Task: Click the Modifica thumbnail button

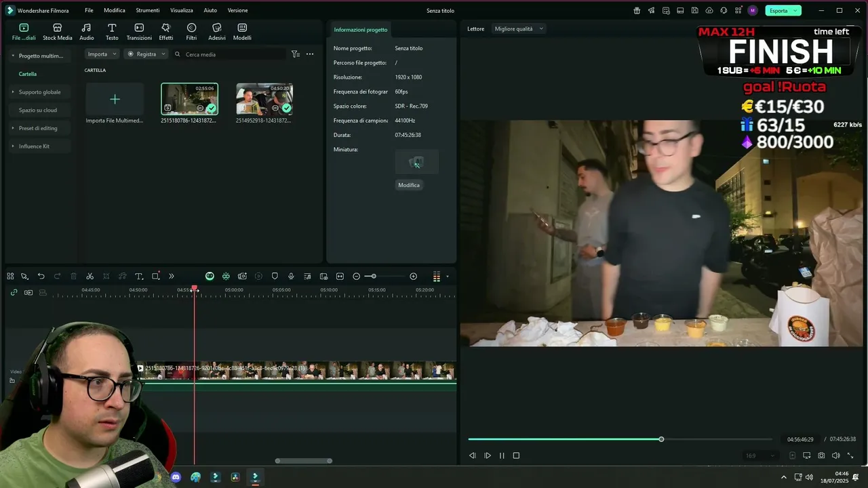Action: pyautogui.click(x=409, y=185)
